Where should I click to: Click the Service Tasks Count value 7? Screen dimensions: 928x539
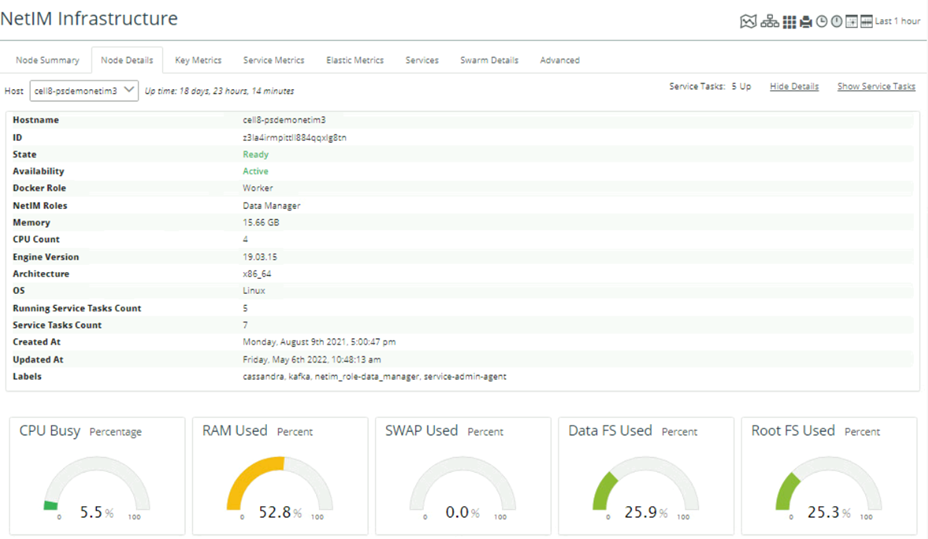pyautogui.click(x=245, y=325)
